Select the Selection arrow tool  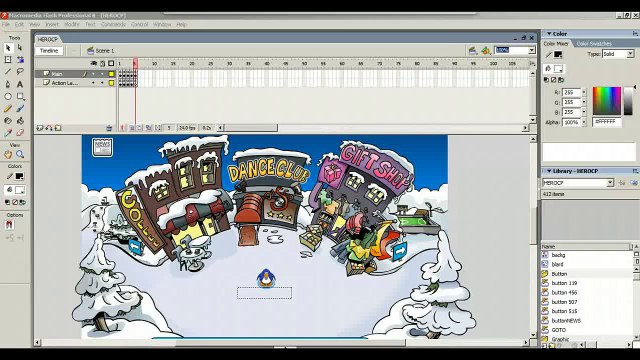coord(8,48)
